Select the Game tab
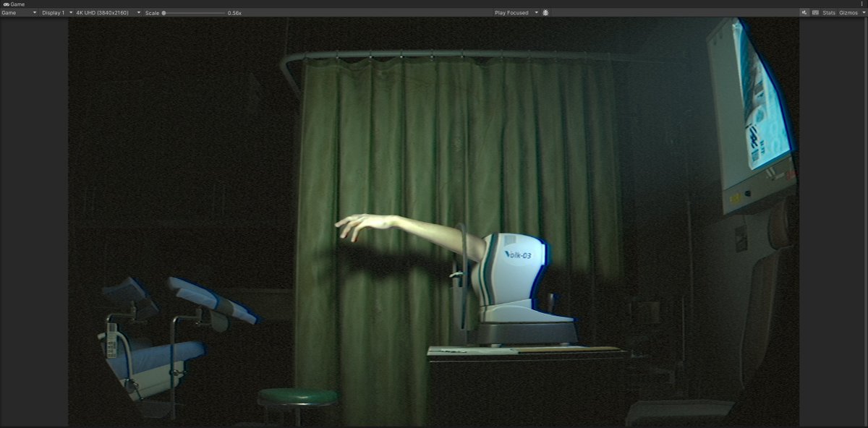Viewport: 868px width, 428px height. 14,4
